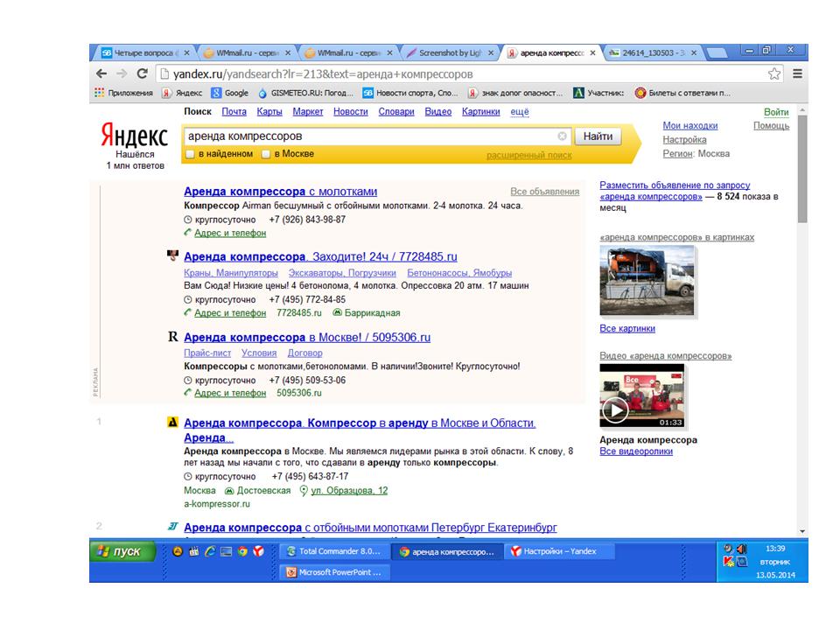Viewport: 840px width, 630px height.
Task: Open Все видеоролики link
Action: tap(636, 451)
